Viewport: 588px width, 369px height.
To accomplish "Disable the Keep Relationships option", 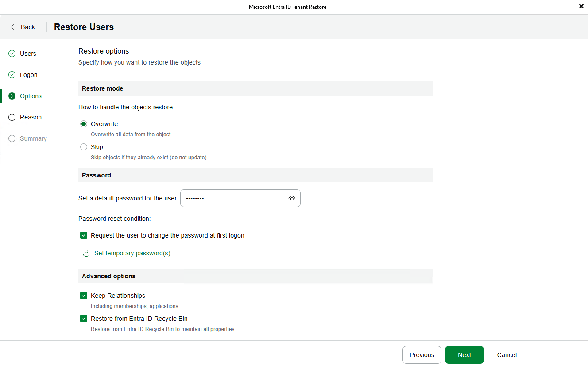I will (84, 295).
